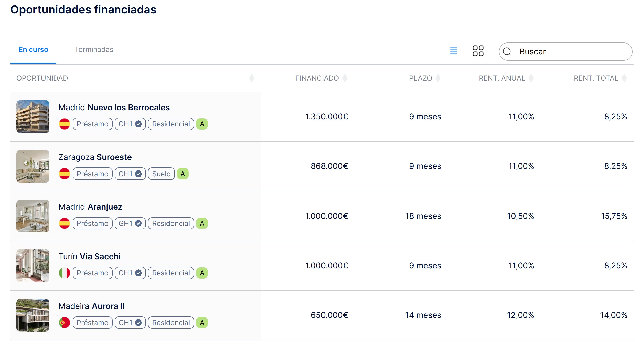Sort by Plazo column arrows
This screenshot has height=341, width=644.
pos(438,78)
